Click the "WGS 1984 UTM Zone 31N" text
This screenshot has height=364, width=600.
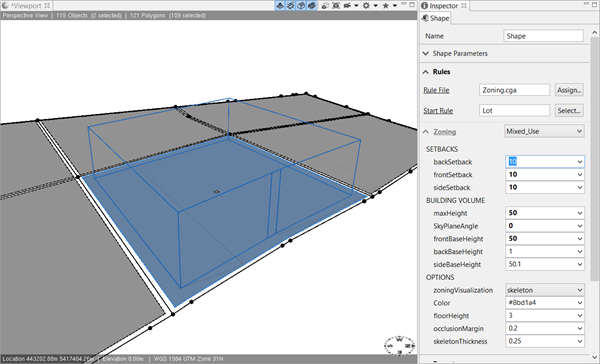pyautogui.click(x=188, y=359)
